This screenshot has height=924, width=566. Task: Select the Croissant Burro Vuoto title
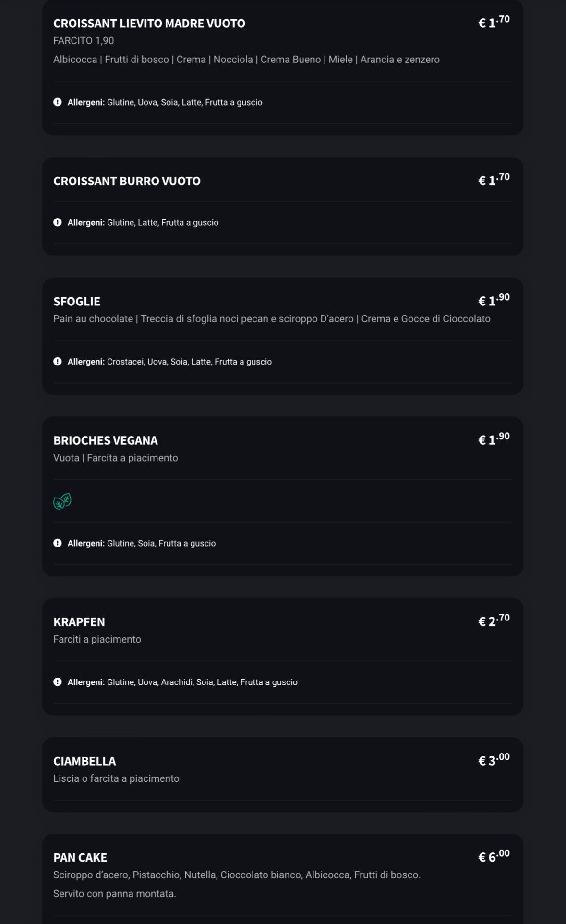click(x=127, y=181)
